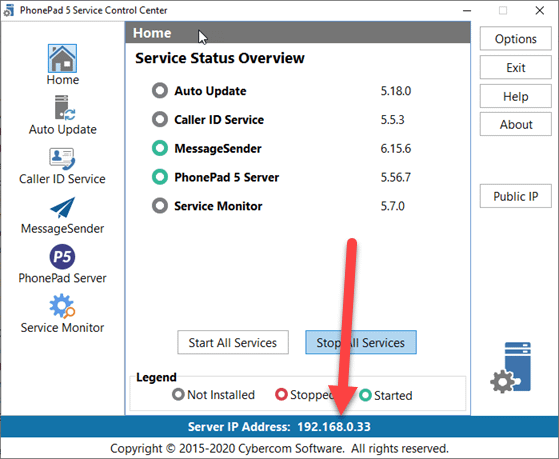Click the Public IP button
The height and width of the screenshot is (459, 559).
(x=516, y=196)
